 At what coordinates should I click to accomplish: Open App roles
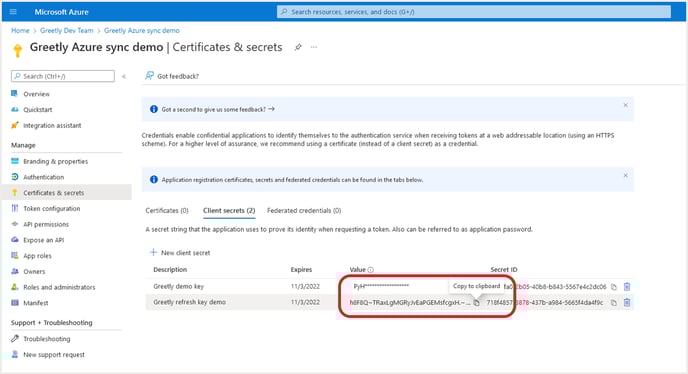37,256
